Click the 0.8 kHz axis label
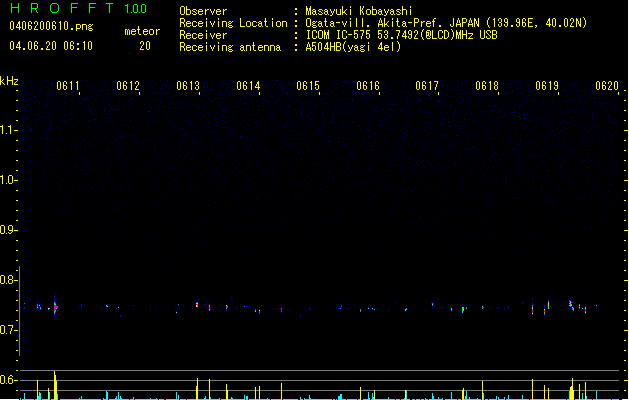Image resolution: width=629 pixels, height=400 pixels. 8,280
